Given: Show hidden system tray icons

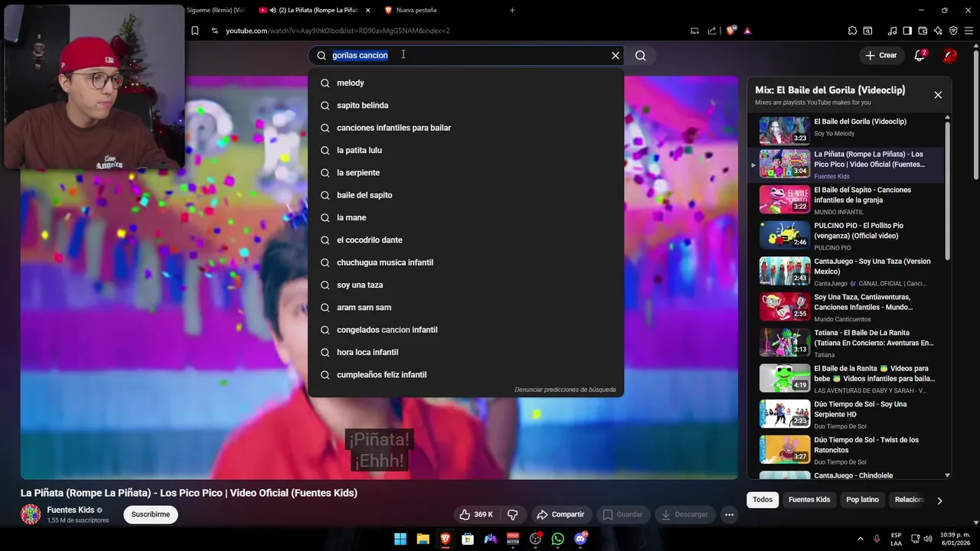Looking at the screenshot, I should (x=860, y=539).
